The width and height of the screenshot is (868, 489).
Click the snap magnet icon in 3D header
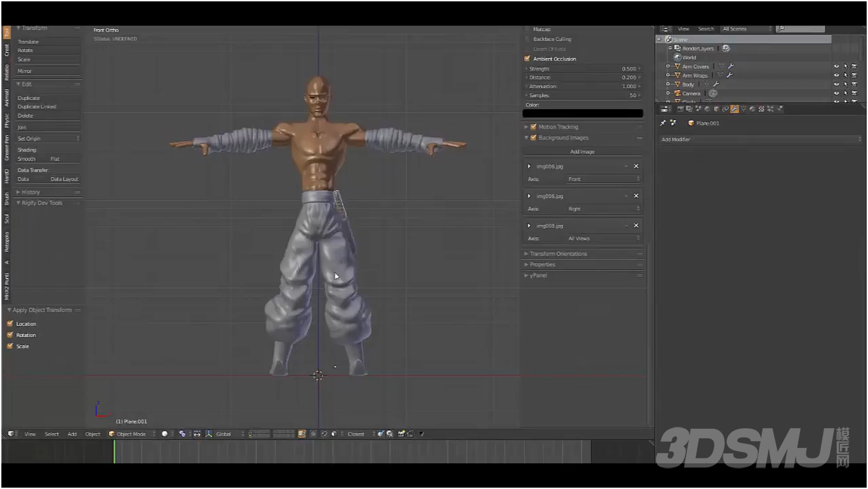point(325,434)
